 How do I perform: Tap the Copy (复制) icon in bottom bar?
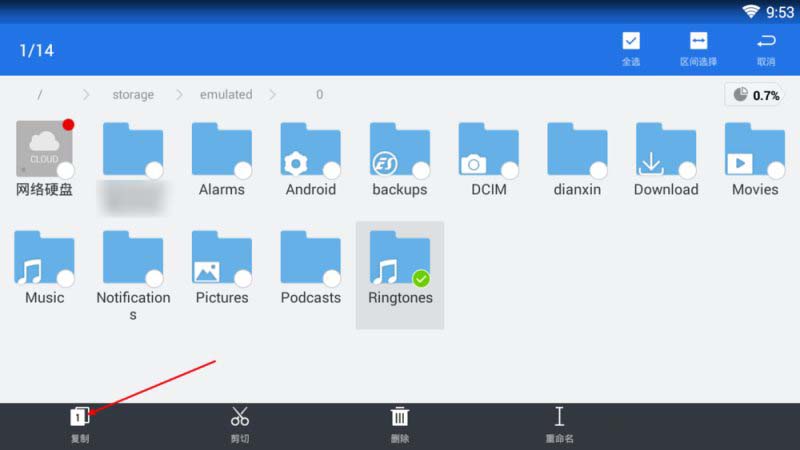[x=80, y=416]
